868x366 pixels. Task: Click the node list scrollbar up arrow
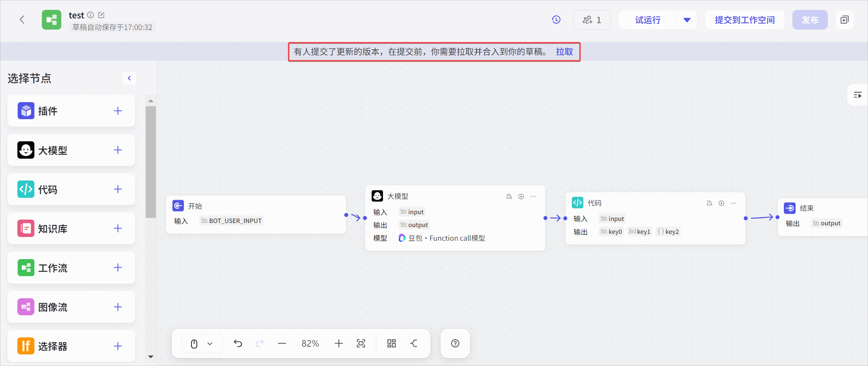151,101
